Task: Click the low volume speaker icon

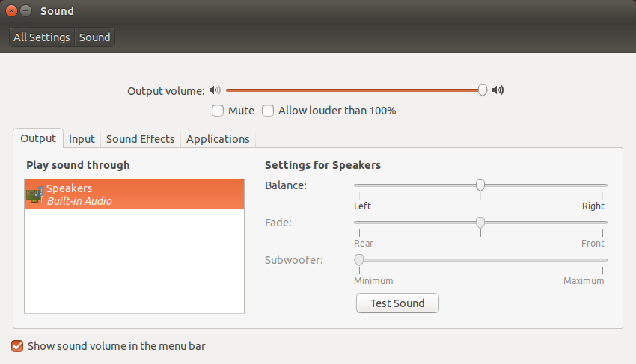Action: (x=215, y=90)
